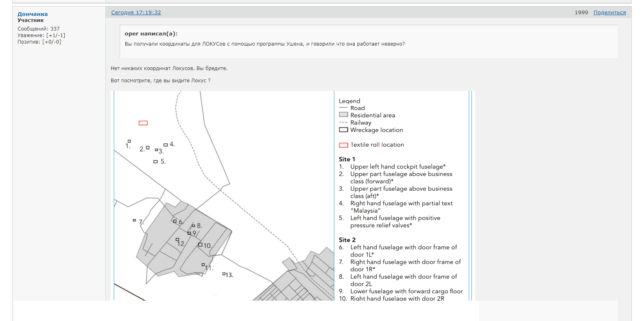Click the Позитив: [+0/-0] rating
Image resolution: width=644 pixels, height=321 pixels.
pyautogui.click(x=39, y=42)
